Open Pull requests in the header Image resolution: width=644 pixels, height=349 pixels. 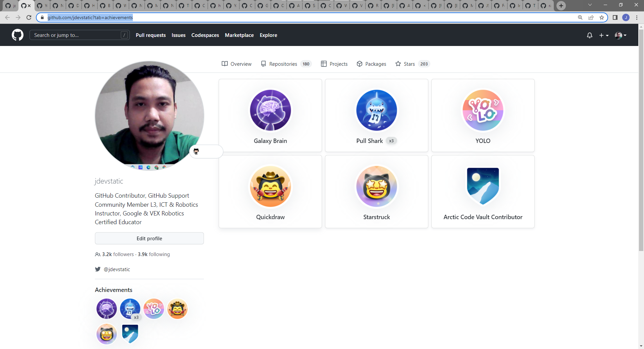coord(151,35)
